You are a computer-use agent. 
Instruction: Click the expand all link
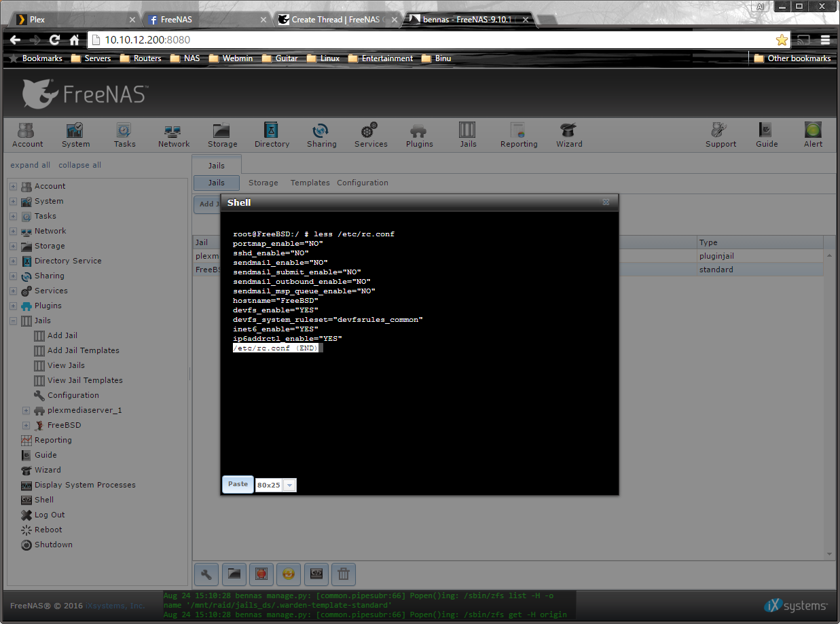[x=31, y=165]
